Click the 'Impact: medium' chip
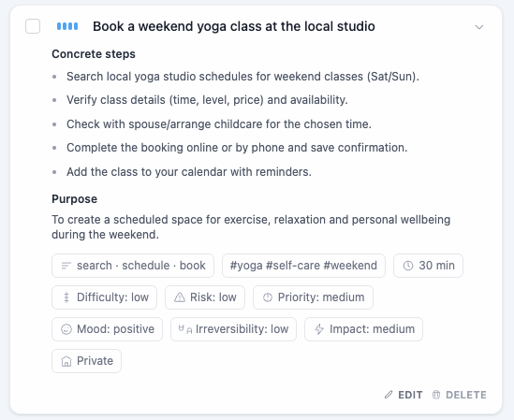The image size is (514, 420). [x=363, y=329]
